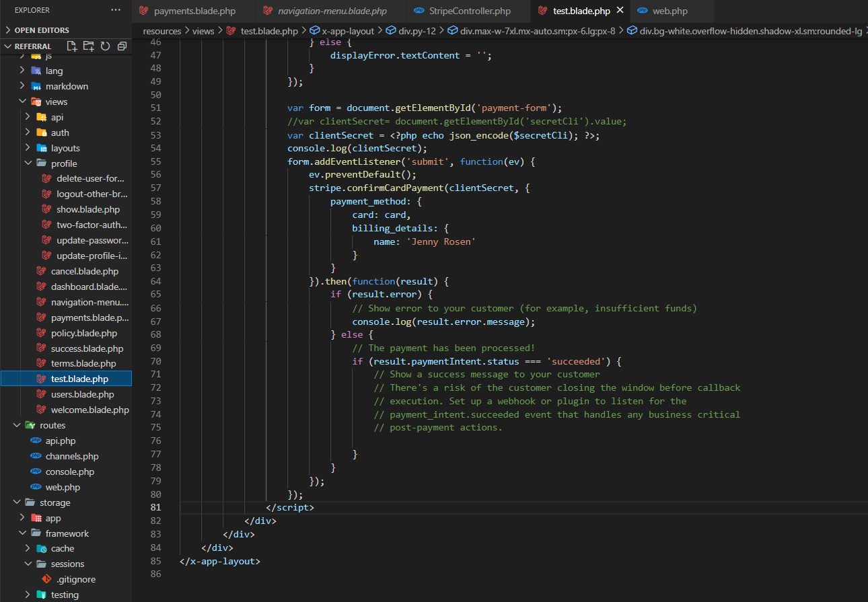Screen dimensions: 868x602
Task: Create a new file in REFERRAL
Action: coord(73,46)
